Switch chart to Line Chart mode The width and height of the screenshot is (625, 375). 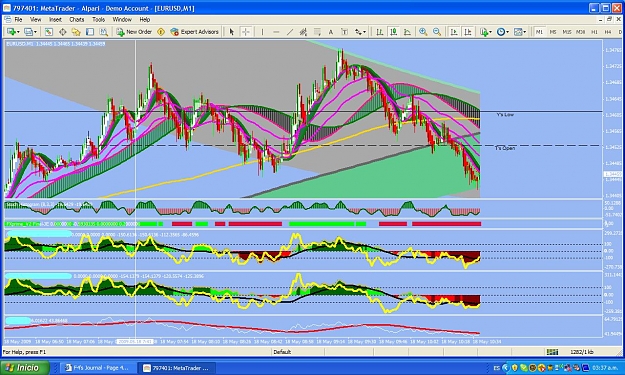(407, 32)
